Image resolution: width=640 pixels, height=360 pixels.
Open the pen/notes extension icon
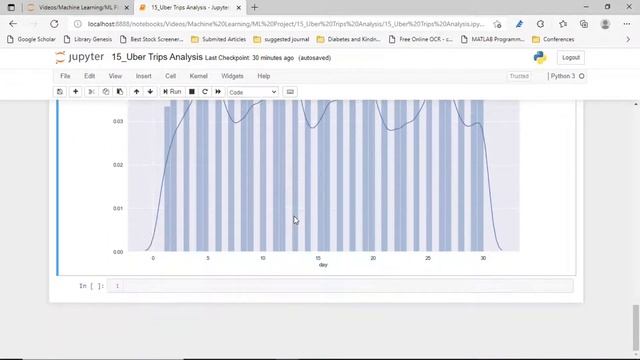[519, 24]
